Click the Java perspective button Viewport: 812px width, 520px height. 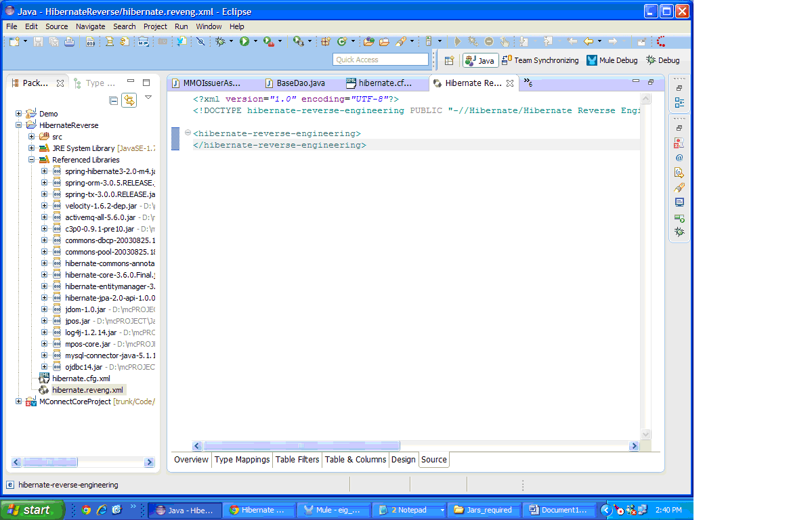click(x=480, y=60)
